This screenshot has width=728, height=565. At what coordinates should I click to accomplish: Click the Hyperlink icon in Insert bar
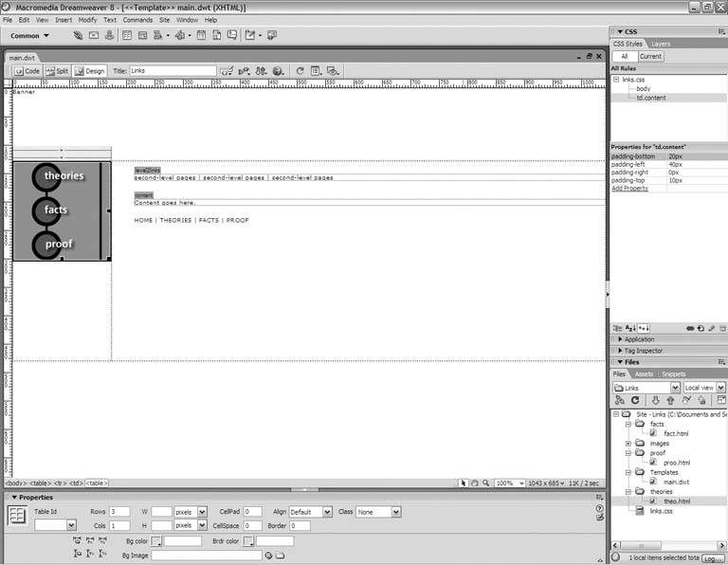(x=79, y=36)
